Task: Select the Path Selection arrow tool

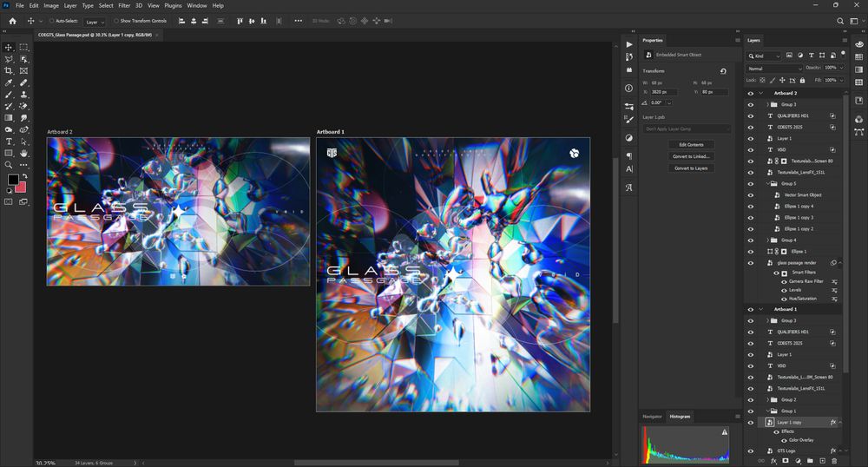Action: pyautogui.click(x=23, y=141)
